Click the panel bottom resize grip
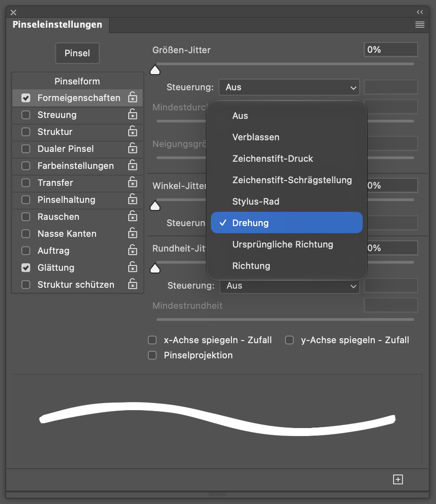The height and width of the screenshot is (504, 436). 218,494
